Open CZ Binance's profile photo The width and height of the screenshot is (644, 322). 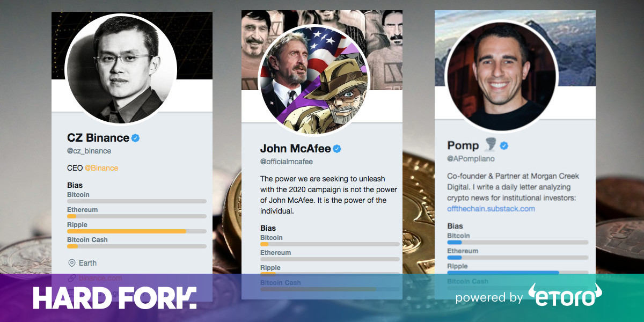[x=121, y=70]
